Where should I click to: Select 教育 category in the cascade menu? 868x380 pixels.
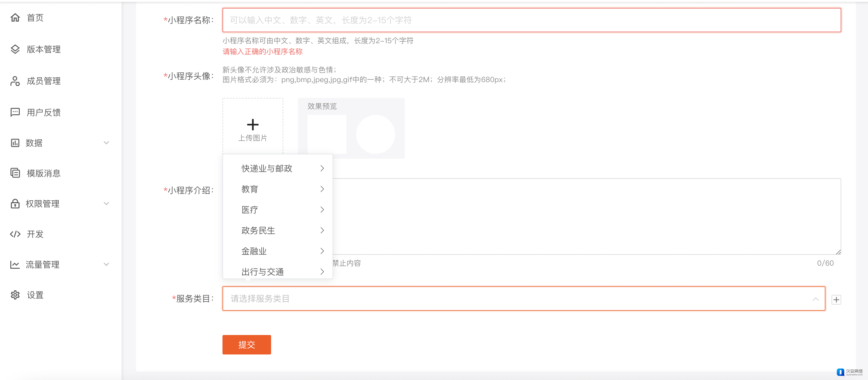tap(249, 189)
